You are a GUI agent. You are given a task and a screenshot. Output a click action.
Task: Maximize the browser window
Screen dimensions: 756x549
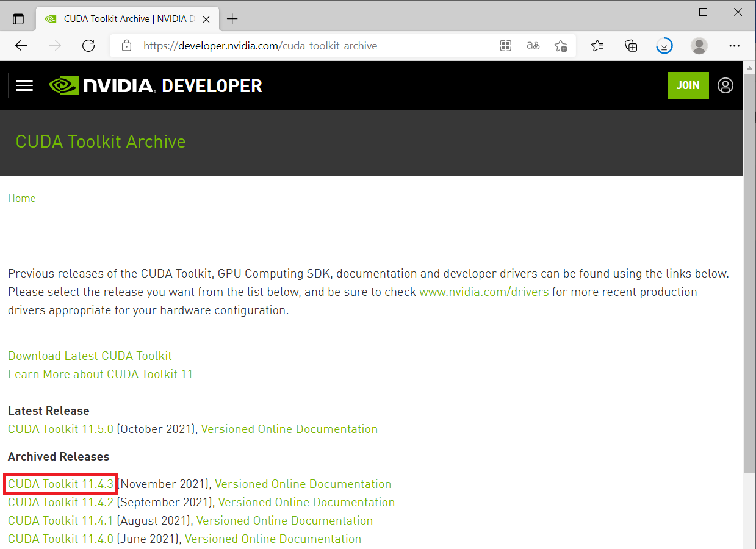tap(704, 12)
